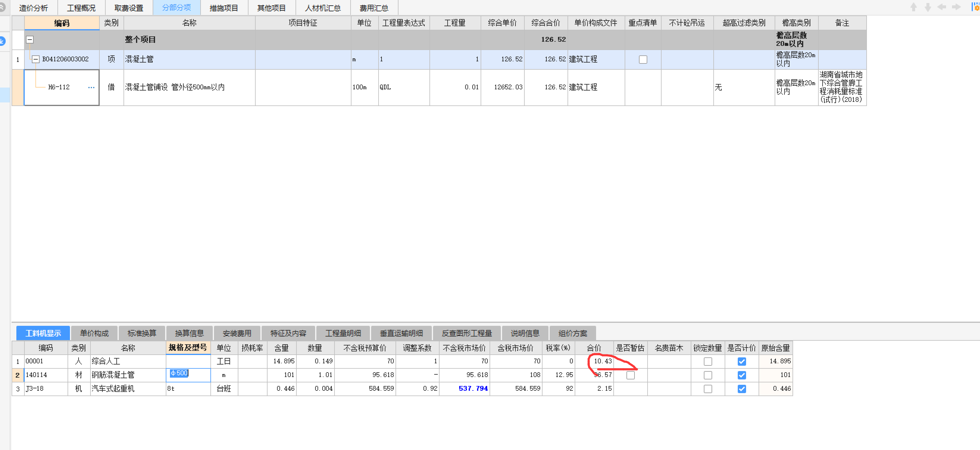Viewport: 980px width, 450px height.
Task: Click the 综合单价 column header
Action: (x=503, y=23)
